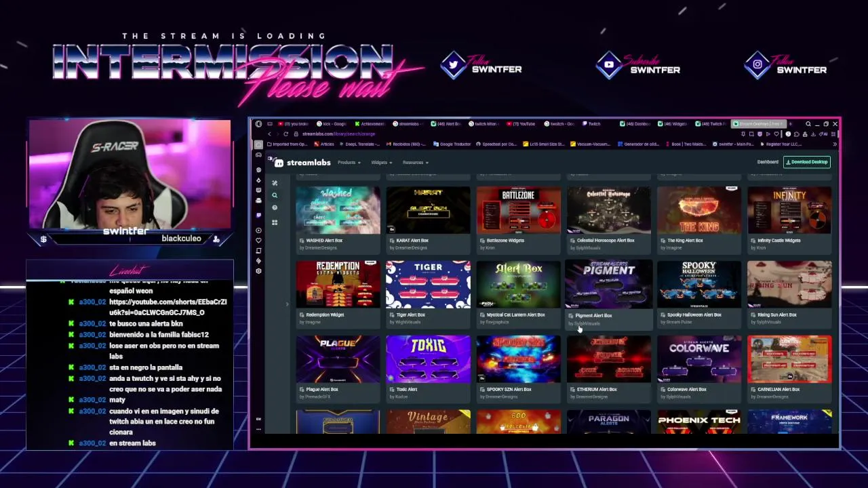868x488 pixels.
Task: Open 'Imported from Op...' bookmark folder
Action: coord(287,144)
